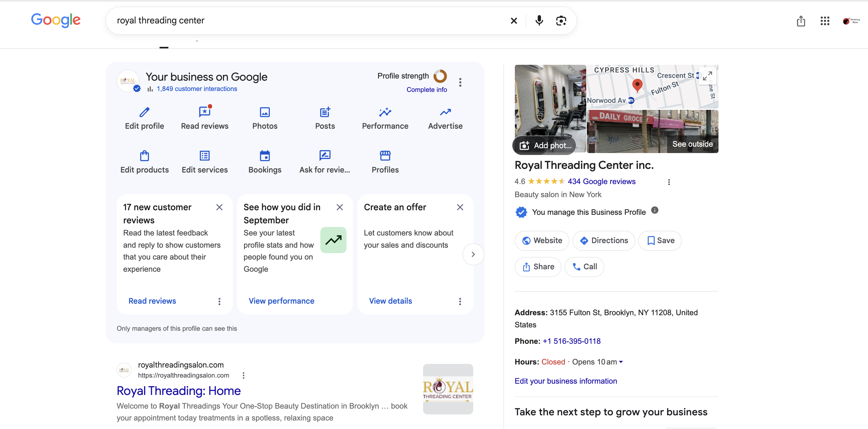Click inside the search input field
This screenshot has height=429, width=868.
tap(308, 21)
